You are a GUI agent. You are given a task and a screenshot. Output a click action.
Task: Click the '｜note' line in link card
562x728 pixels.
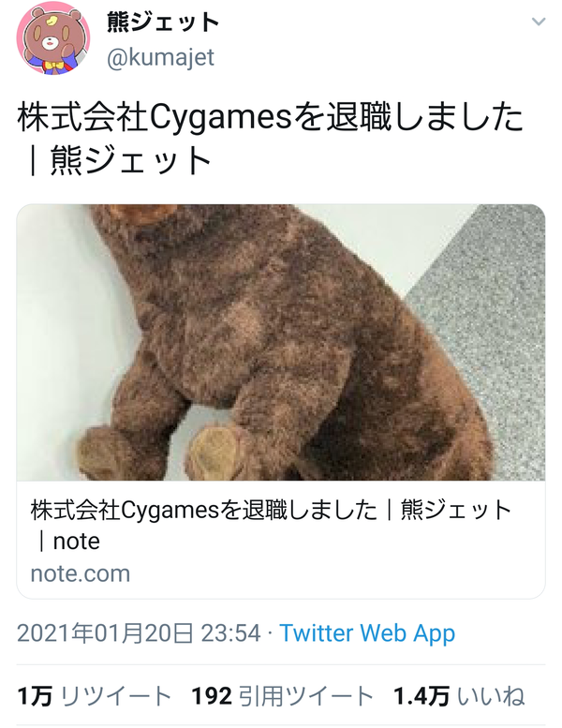tap(69, 542)
